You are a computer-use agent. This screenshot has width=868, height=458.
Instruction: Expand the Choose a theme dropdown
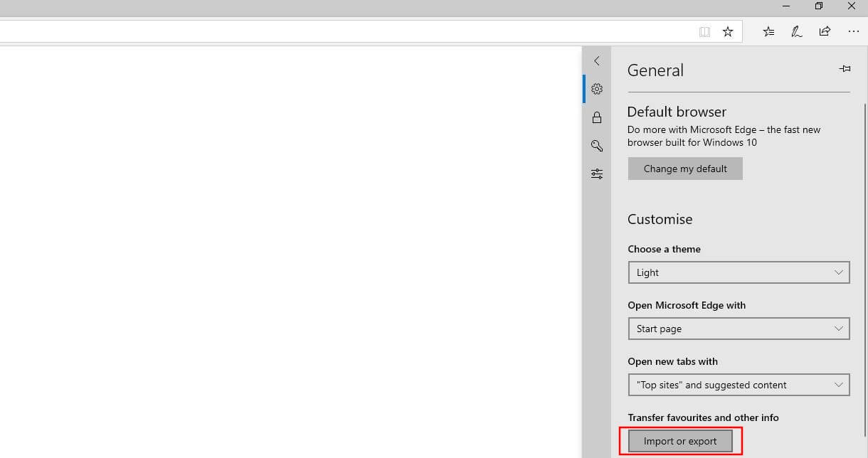[739, 272]
